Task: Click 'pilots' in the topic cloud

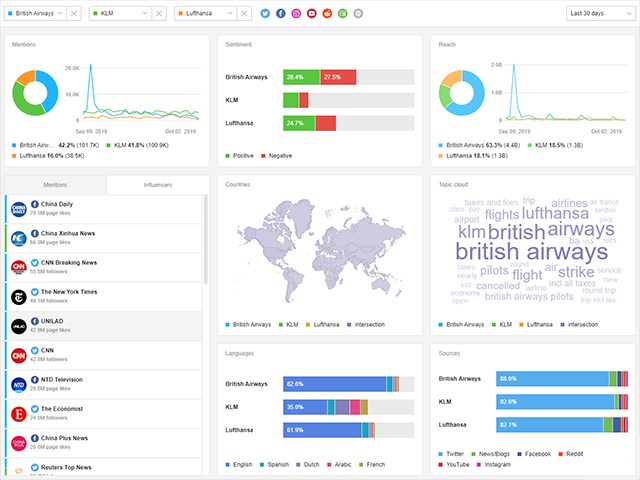Action: click(x=494, y=270)
